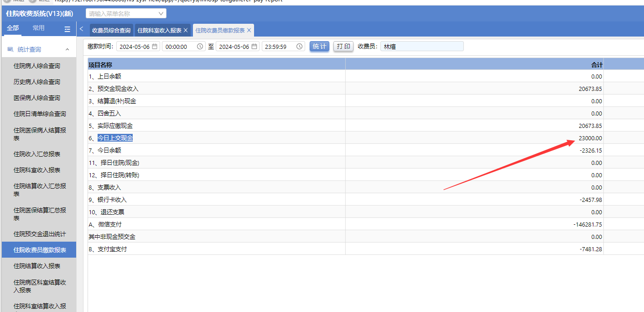
Task: Select row 3、结算退(补)现金
Action: coord(366,101)
